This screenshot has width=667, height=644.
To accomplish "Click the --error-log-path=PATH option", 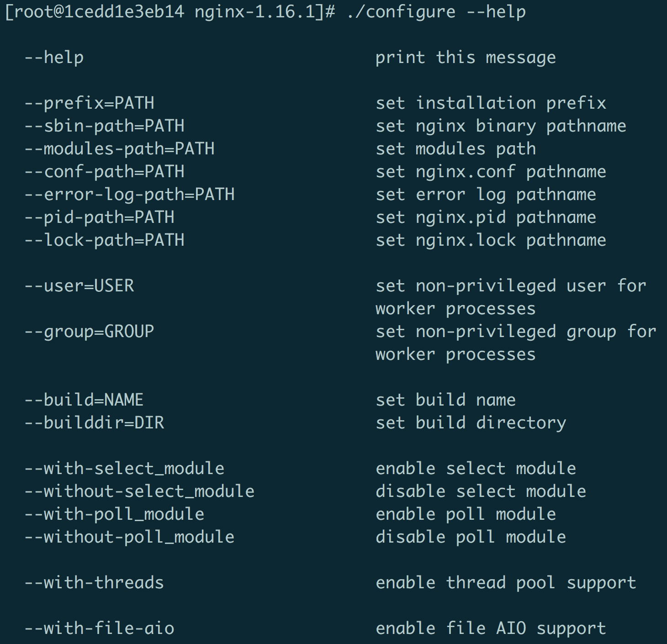I will click(130, 195).
